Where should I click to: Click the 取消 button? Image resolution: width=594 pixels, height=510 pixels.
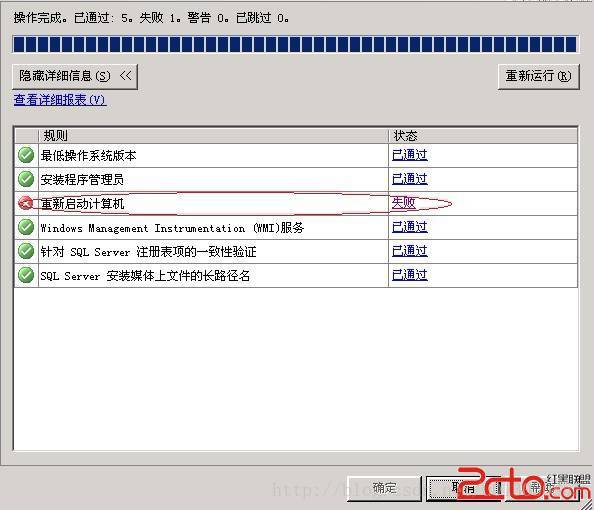click(x=463, y=488)
